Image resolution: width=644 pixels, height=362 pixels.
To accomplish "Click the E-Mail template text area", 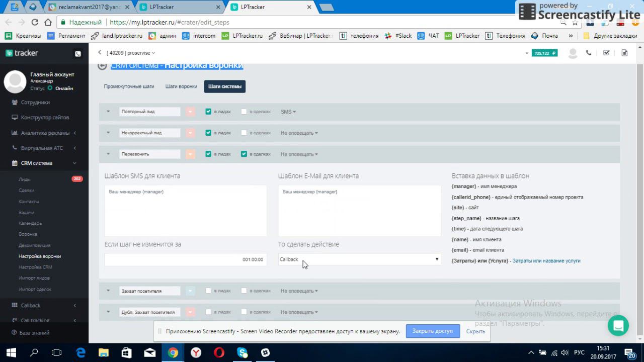I will click(x=359, y=211).
